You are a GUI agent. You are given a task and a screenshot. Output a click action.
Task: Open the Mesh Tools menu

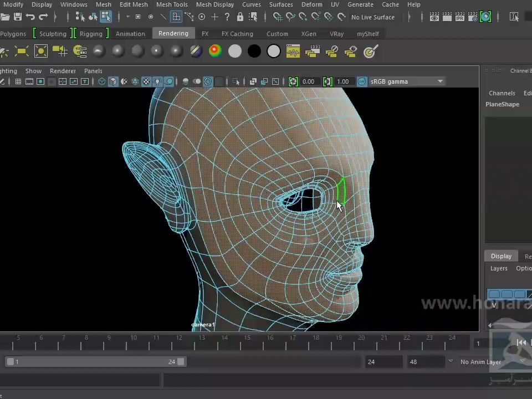coord(172,4)
